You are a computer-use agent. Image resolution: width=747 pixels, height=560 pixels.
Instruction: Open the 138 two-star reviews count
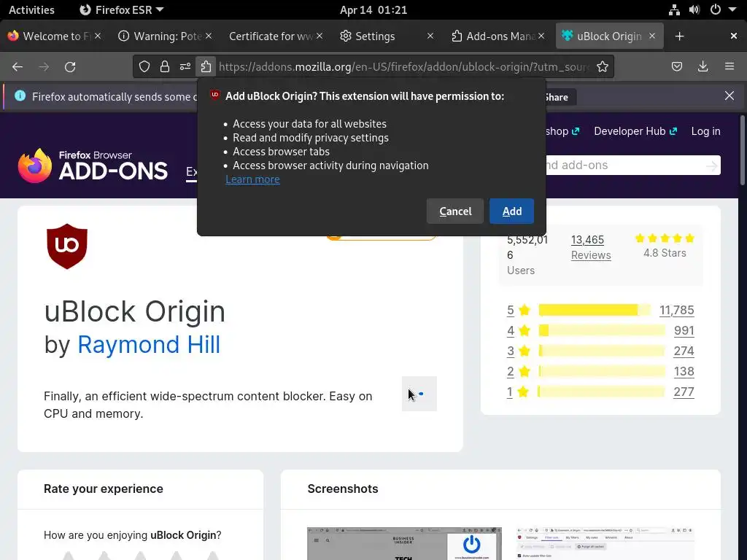tap(684, 371)
